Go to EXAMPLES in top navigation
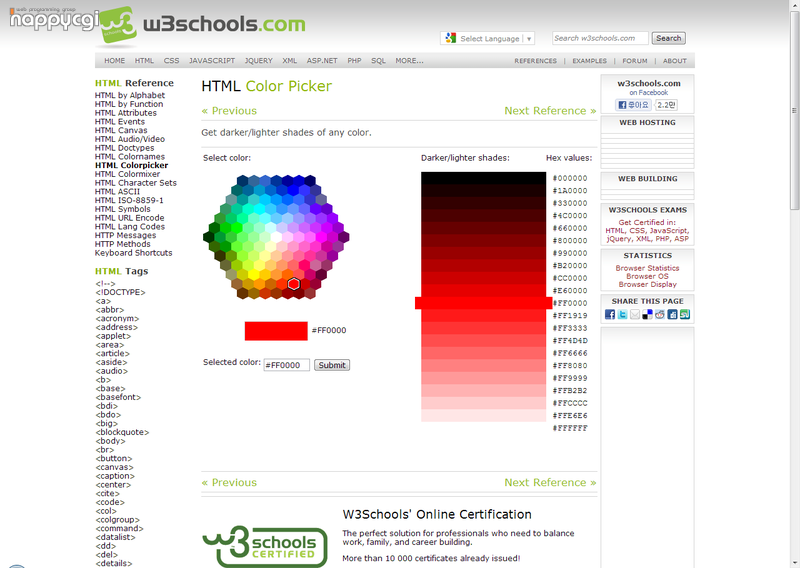The height and width of the screenshot is (568, 800). point(589,61)
